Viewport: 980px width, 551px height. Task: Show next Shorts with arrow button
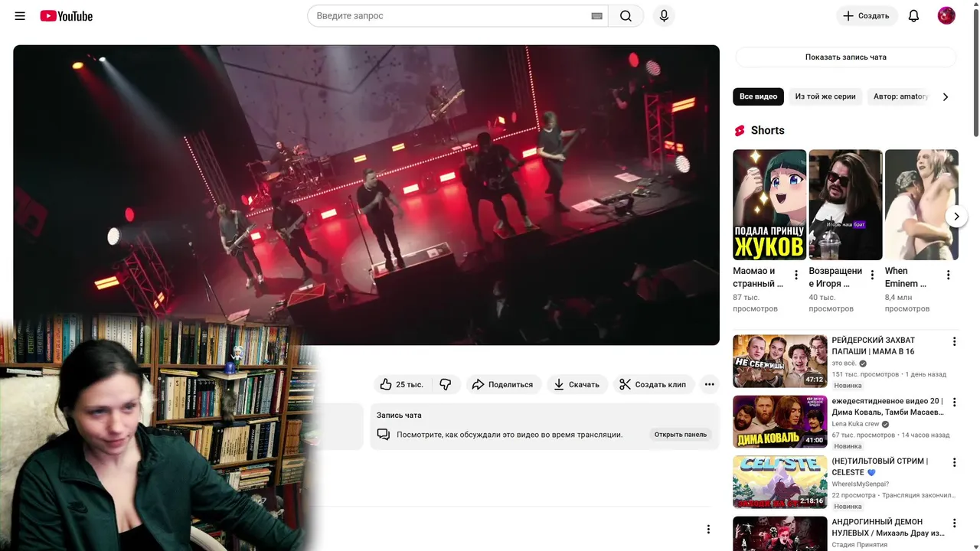(x=956, y=217)
